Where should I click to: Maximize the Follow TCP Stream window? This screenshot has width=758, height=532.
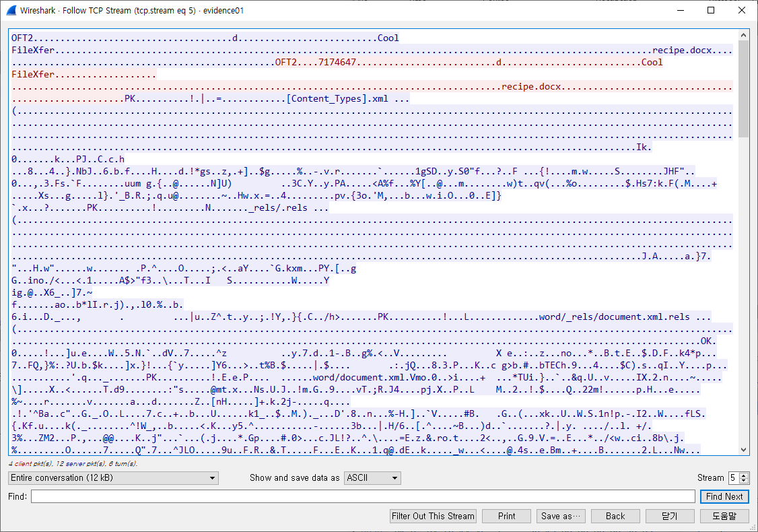click(711, 10)
